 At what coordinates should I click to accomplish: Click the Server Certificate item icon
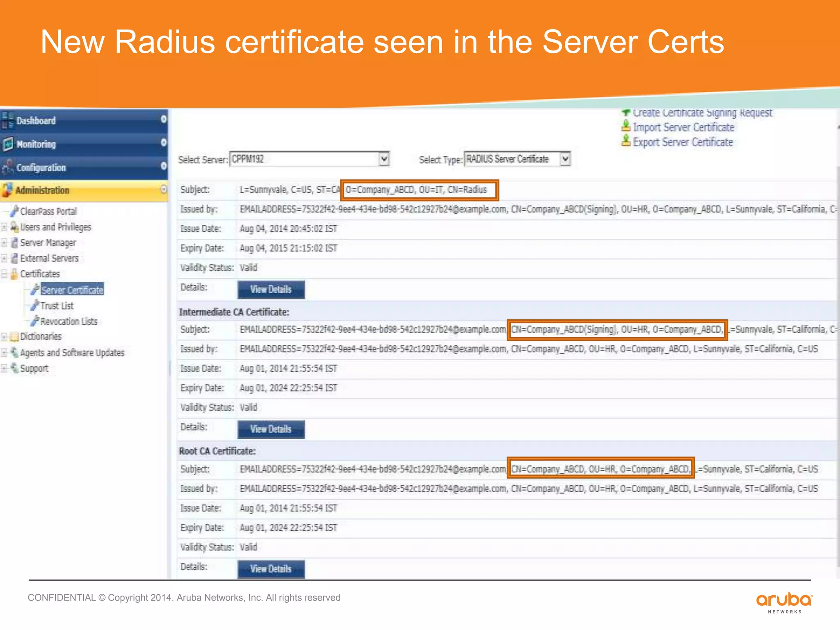(x=36, y=290)
